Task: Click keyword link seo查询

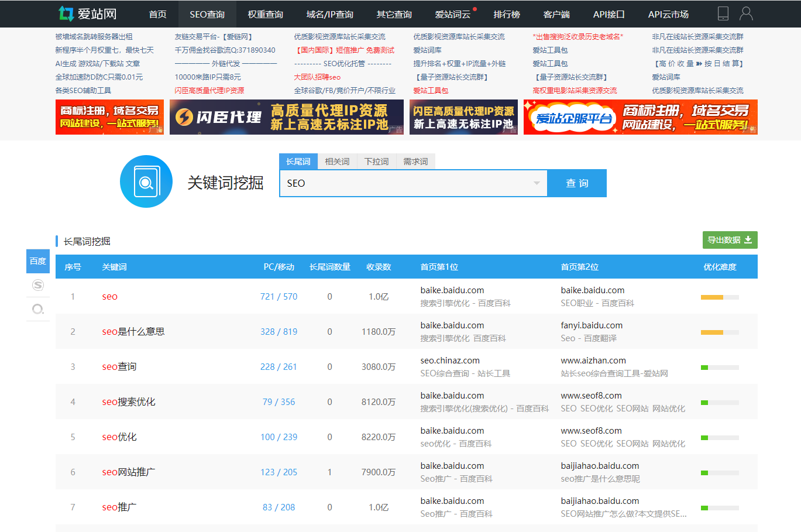Action: (x=119, y=366)
